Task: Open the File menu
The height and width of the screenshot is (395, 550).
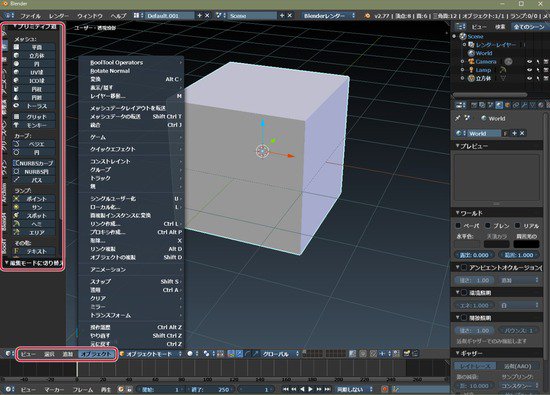Action: [x=30, y=16]
